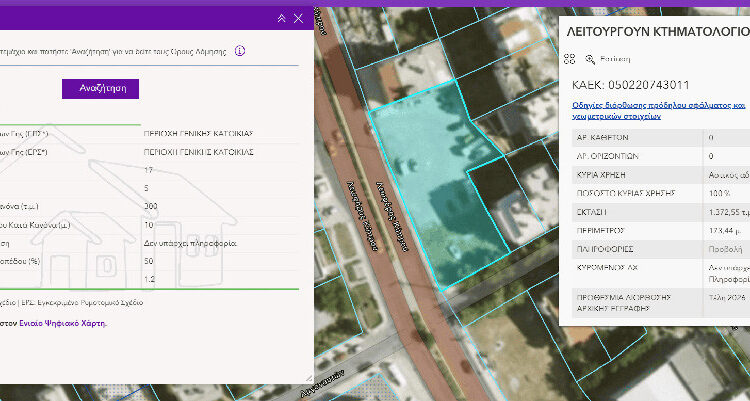The height and width of the screenshot is (401, 750).
Task: Click the grid icon in cadastre popup
Action: click(570, 59)
